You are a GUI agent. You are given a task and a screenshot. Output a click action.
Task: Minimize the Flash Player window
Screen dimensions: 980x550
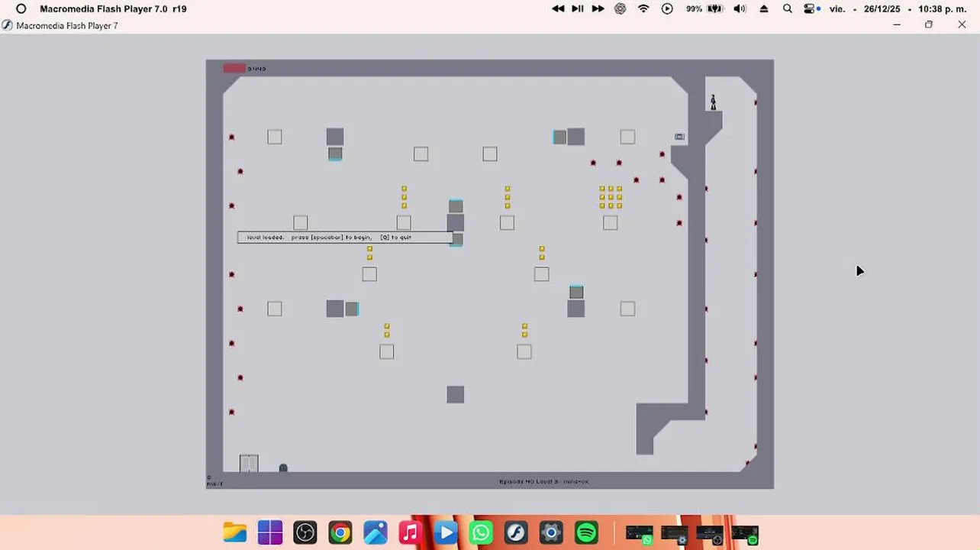pyautogui.click(x=897, y=25)
